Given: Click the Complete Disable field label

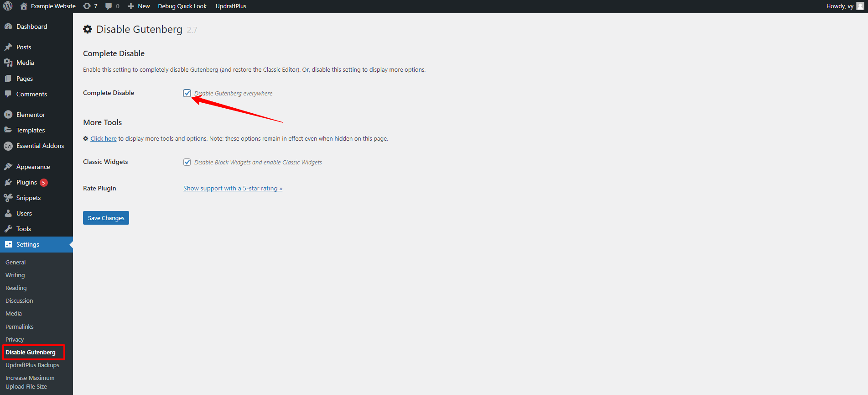Looking at the screenshot, I should click(x=109, y=93).
